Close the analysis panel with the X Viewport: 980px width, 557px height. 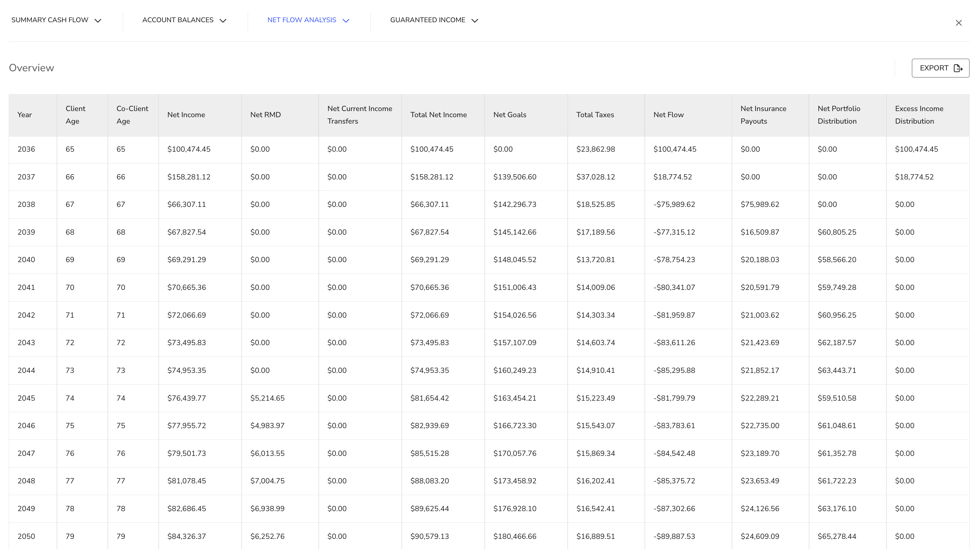coord(959,23)
